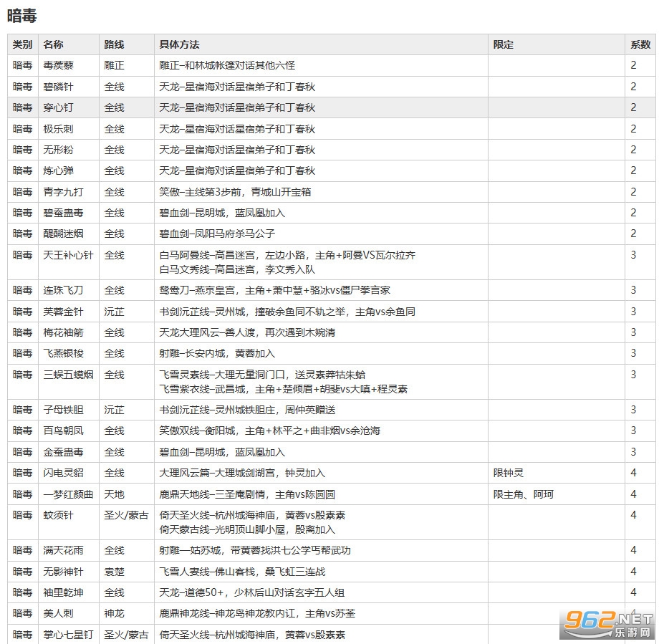
Task: Select the 炼心弹 name cell
Action: [x=69, y=170]
